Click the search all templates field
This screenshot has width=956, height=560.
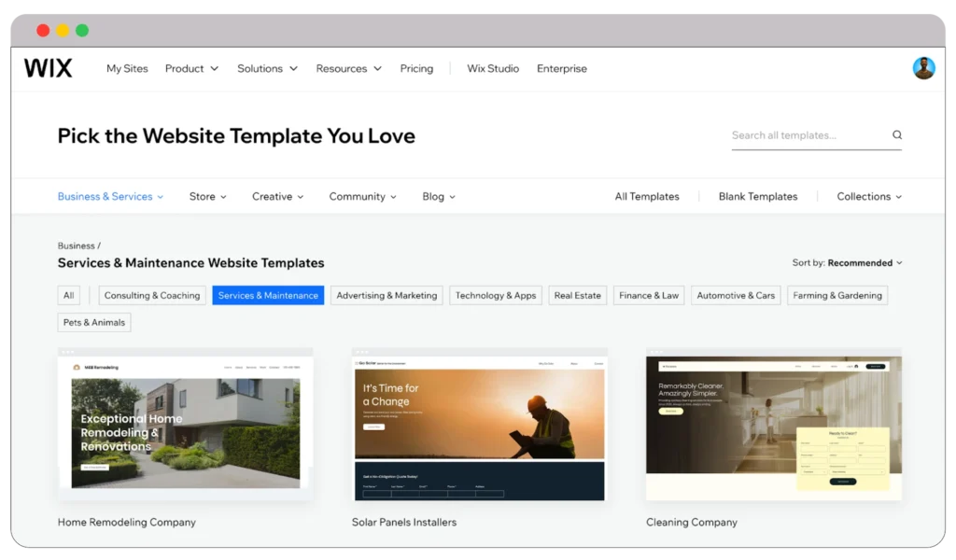[803, 134]
